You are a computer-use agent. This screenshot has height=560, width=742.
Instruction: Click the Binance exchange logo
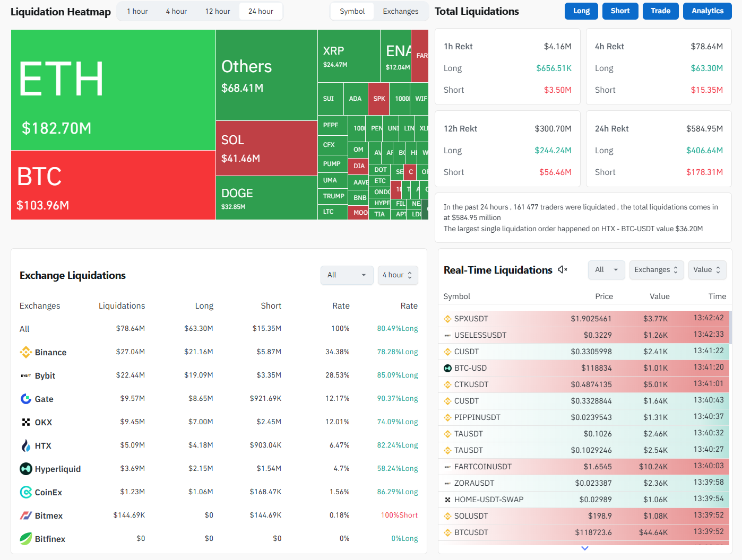pyautogui.click(x=25, y=352)
